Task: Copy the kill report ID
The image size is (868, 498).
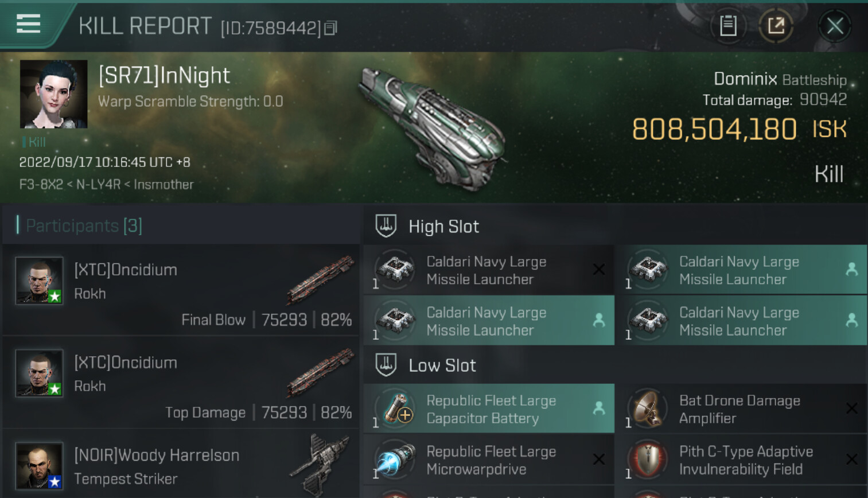Action: coord(331,28)
